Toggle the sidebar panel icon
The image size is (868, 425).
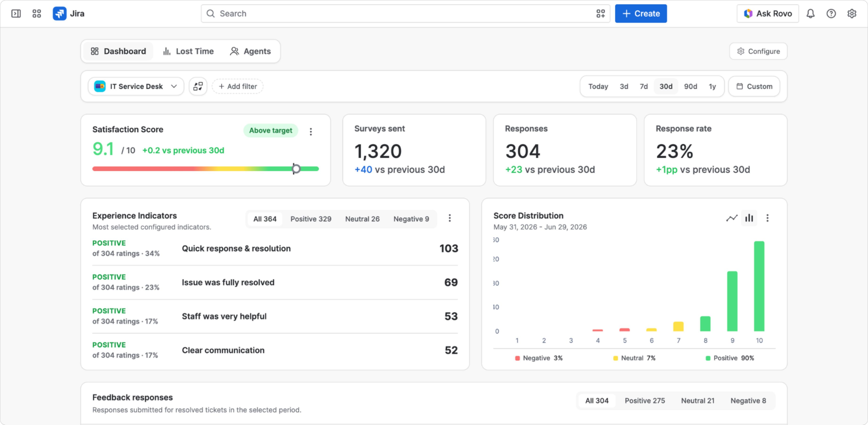[x=16, y=13]
